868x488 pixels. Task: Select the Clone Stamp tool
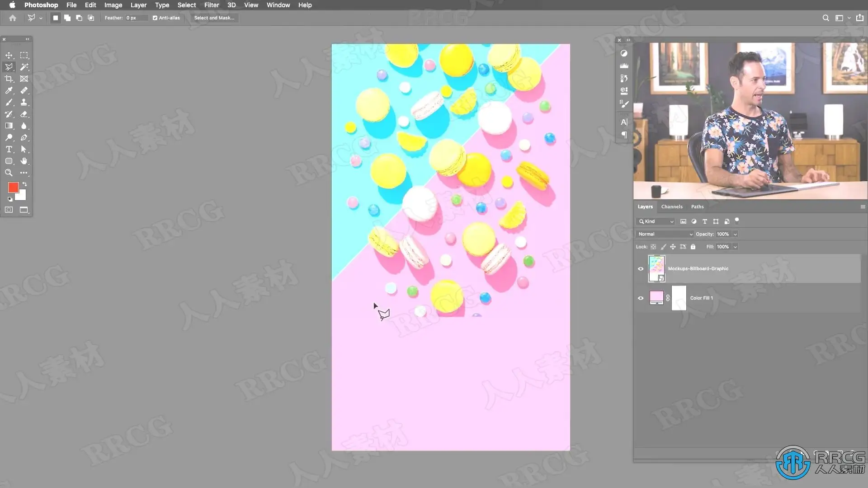pos(24,102)
